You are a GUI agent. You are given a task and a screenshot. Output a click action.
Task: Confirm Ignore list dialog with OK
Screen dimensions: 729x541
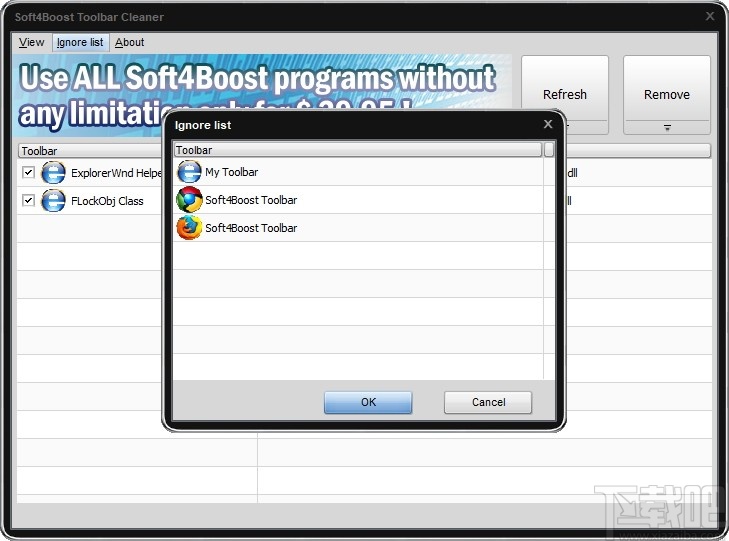[x=368, y=402]
